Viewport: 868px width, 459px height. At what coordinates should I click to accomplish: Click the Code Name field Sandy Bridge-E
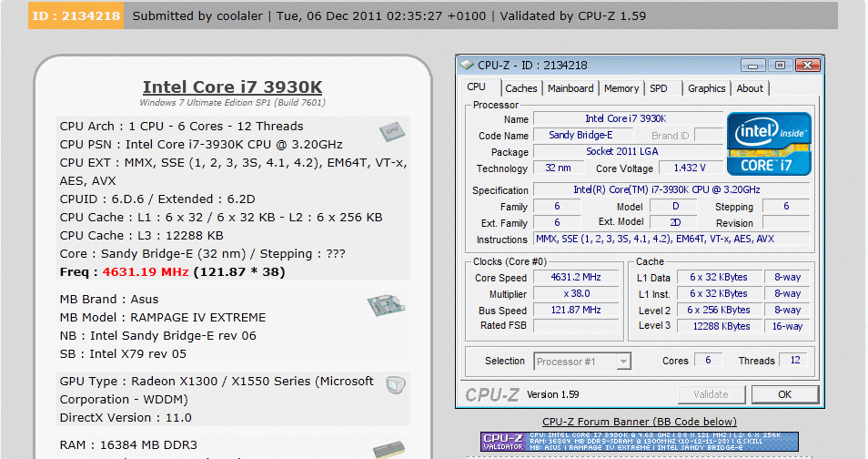(582, 136)
